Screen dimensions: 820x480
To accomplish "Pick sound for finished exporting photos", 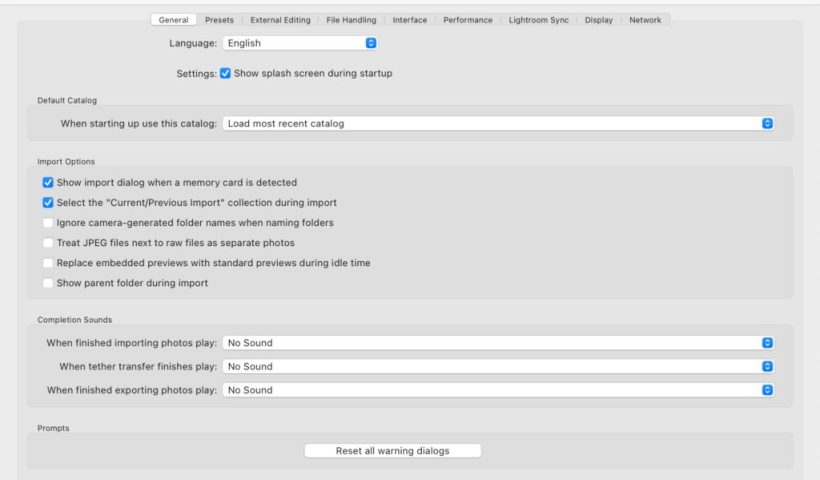I will tap(497, 391).
